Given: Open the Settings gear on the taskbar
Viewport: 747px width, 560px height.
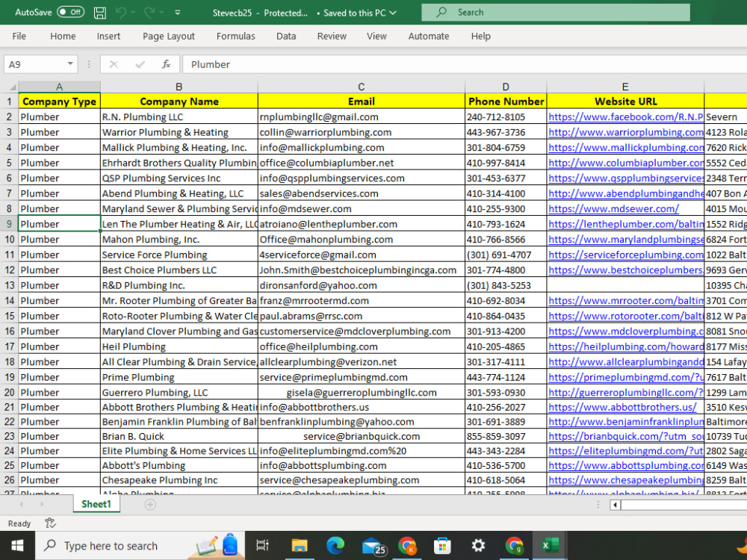Looking at the screenshot, I should pyautogui.click(x=478, y=546).
